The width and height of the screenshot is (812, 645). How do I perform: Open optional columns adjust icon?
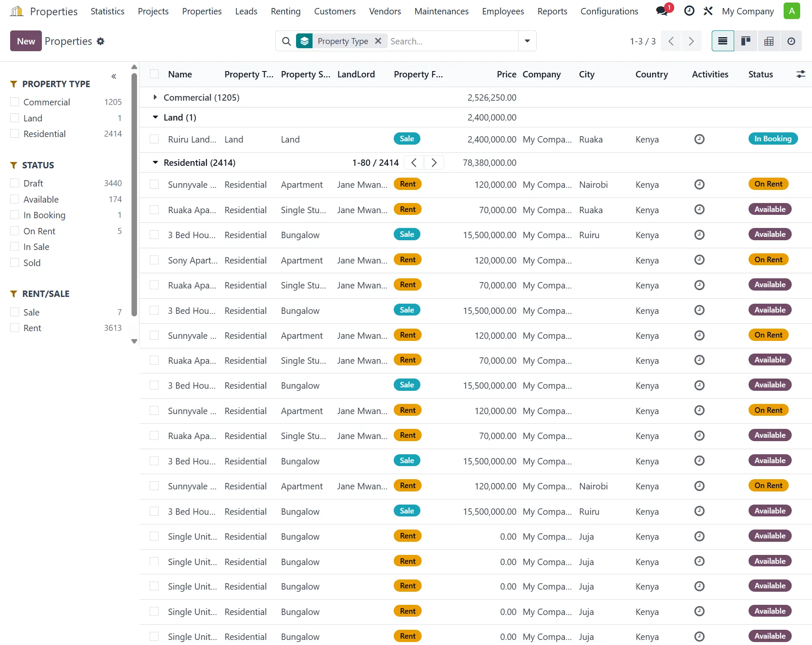(x=801, y=74)
